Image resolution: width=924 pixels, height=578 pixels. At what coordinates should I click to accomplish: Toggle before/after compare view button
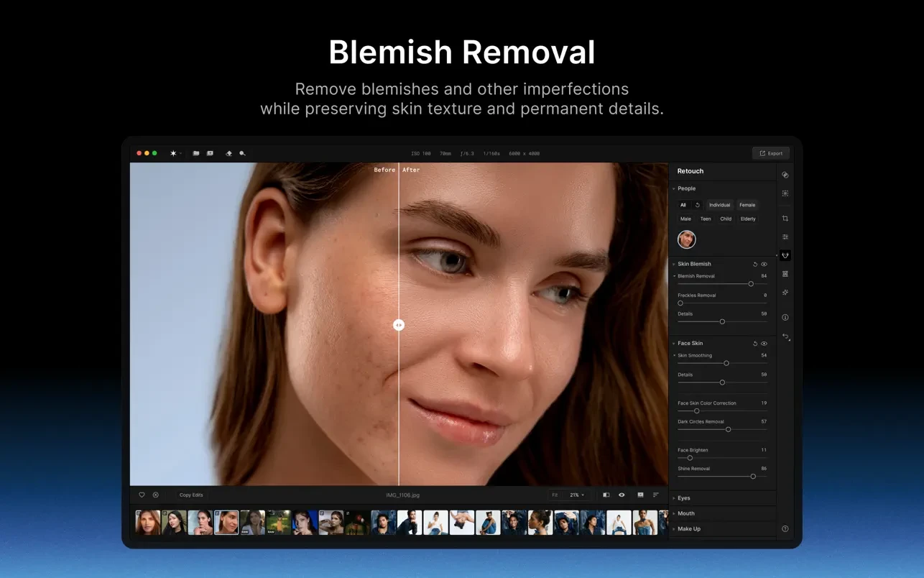coord(606,495)
